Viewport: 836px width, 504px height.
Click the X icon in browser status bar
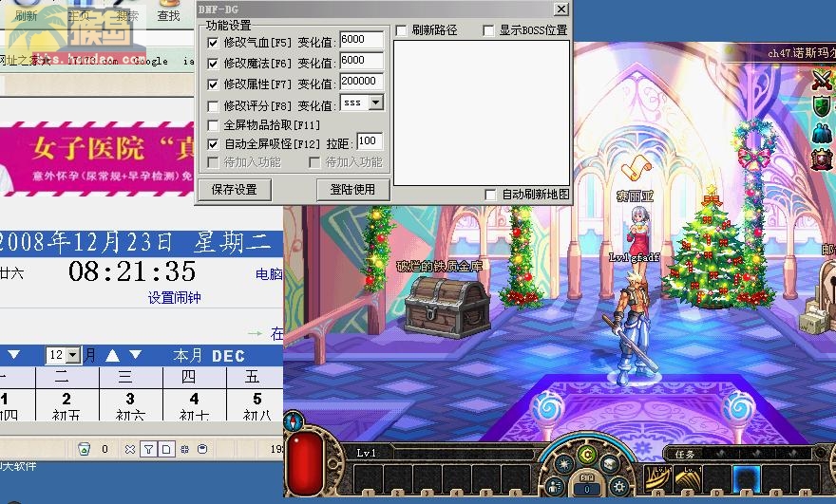point(130,449)
